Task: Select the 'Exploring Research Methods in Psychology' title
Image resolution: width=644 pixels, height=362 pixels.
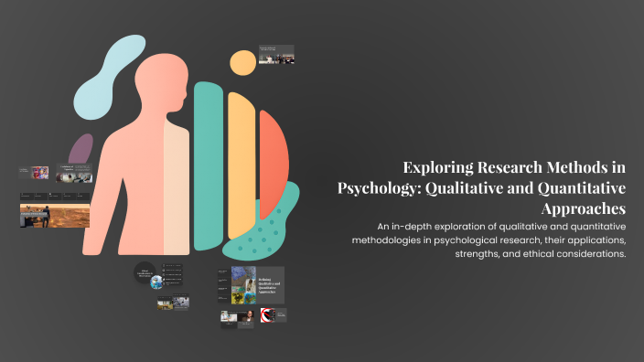Action: [481, 187]
